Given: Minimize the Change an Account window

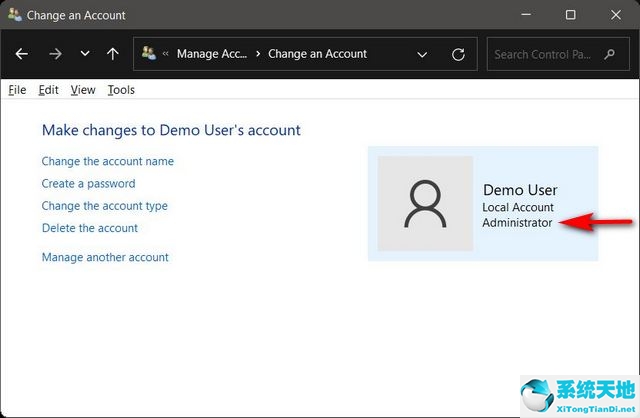Looking at the screenshot, I should pyautogui.click(x=526, y=15).
